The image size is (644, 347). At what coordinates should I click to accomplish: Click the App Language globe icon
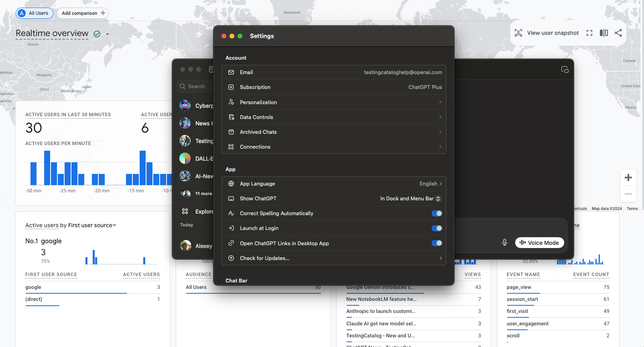click(x=231, y=184)
